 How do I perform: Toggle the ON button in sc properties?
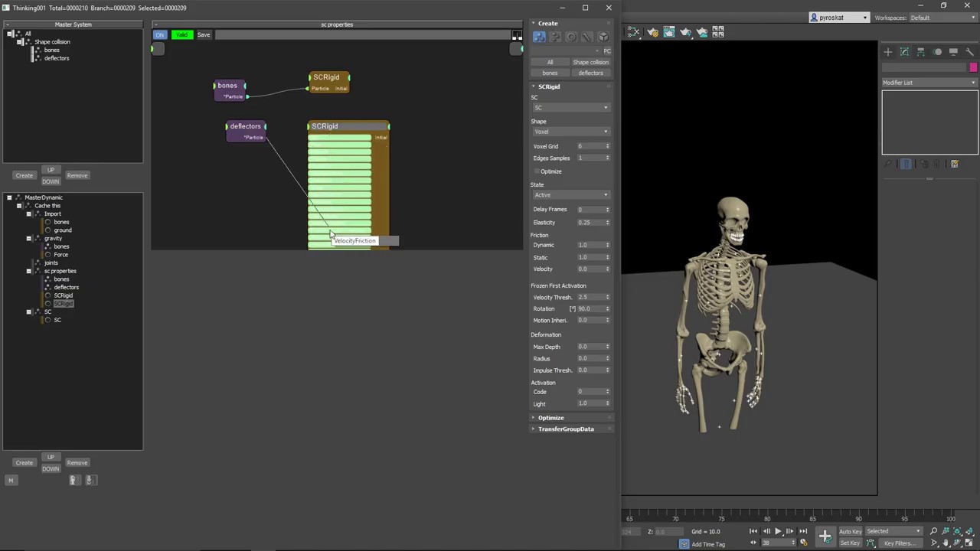(160, 34)
